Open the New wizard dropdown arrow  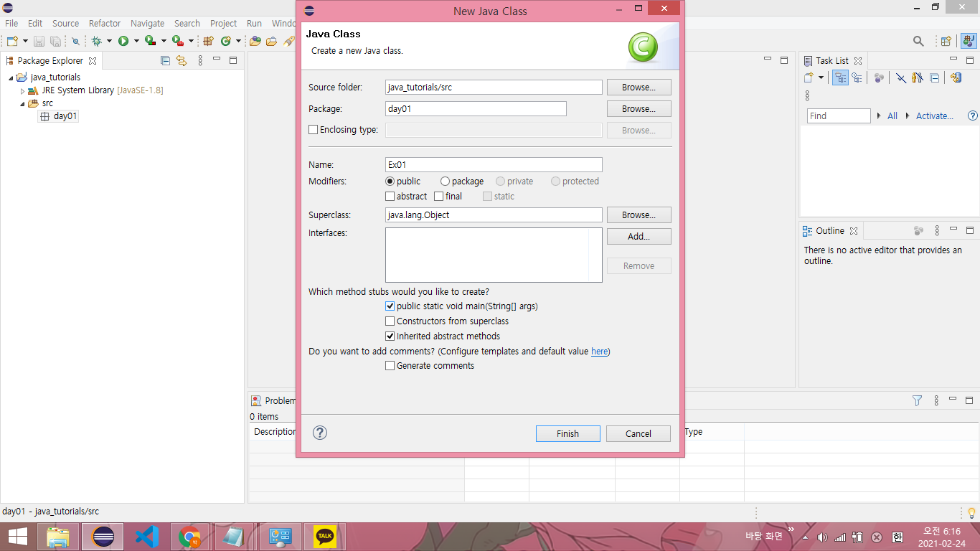pyautogui.click(x=25, y=41)
